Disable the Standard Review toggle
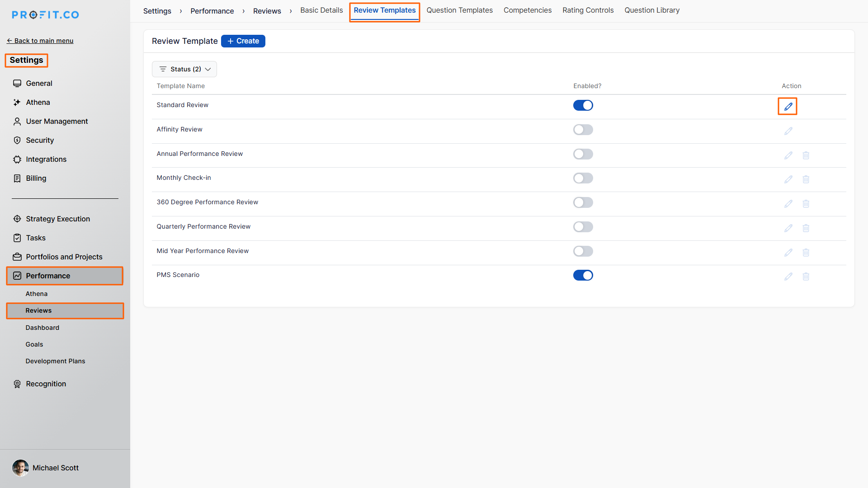This screenshot has width=868, height=488. tap(583, 105)
